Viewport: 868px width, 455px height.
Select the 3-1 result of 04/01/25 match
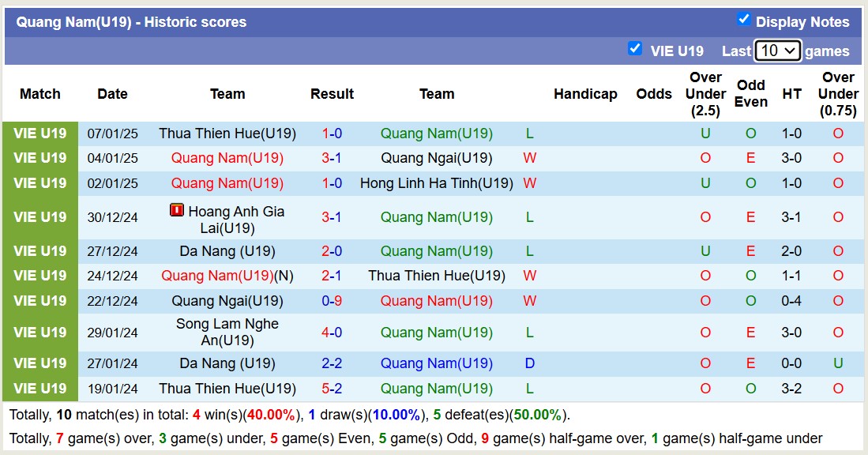click(332, 158)
